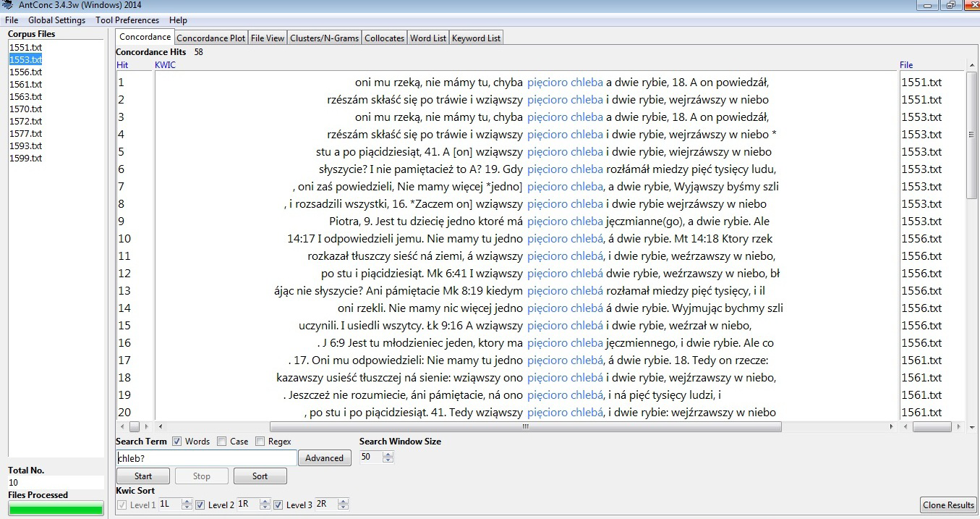The image size is (980, 519).
Task: Click the File column scrollbar left arrow
Action: 904,427
